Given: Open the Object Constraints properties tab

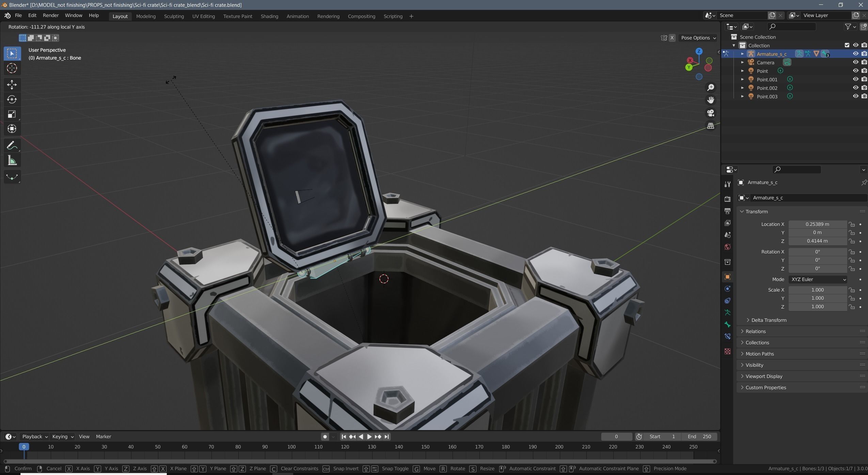Looking at the screenshot, I should 727,301.
